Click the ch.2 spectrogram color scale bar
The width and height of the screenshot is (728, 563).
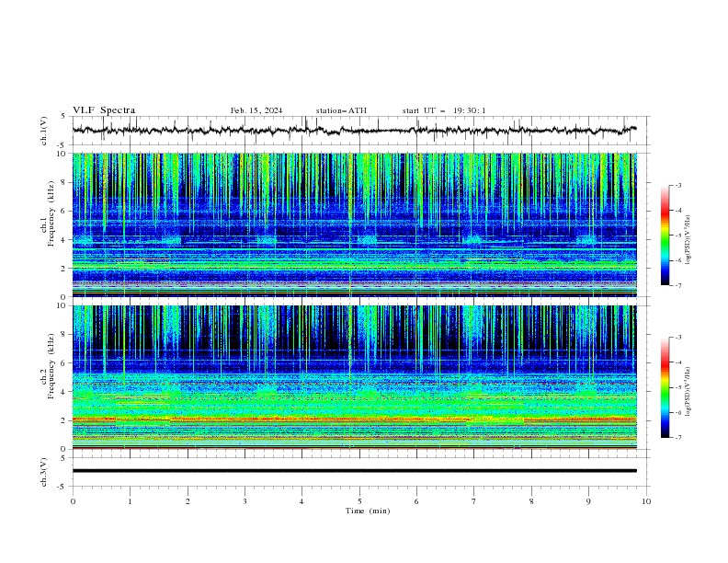[665, 387]
